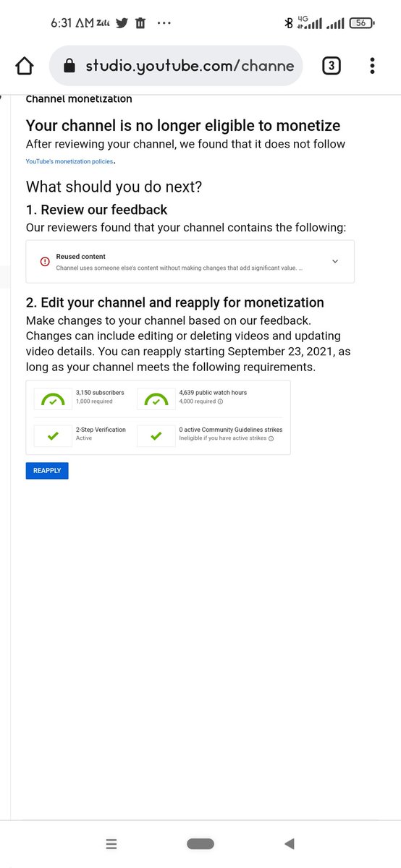Tap the Zili notification icon in status bar

(104, 23)
